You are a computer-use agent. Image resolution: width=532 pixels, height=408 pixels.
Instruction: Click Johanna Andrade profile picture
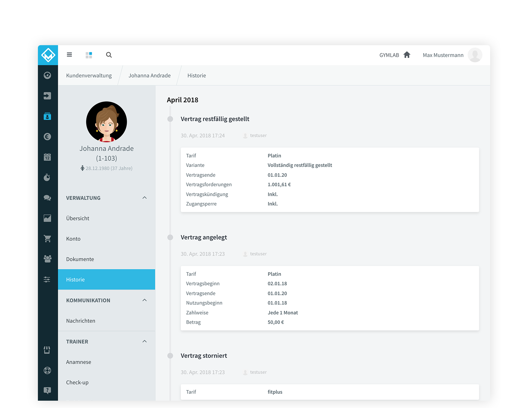click(106, 122)
